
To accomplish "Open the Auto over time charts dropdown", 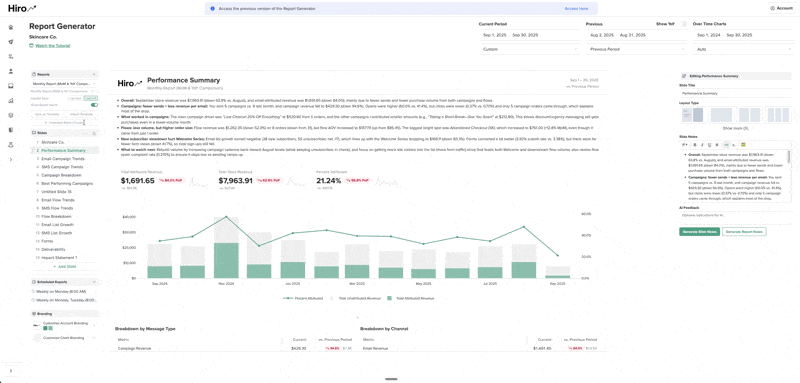I will coord(743,49).
